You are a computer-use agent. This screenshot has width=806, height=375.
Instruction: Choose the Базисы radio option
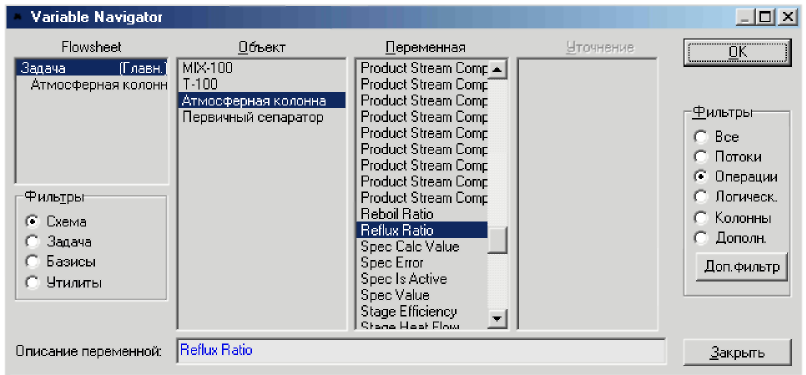click(x=32, y=261)
